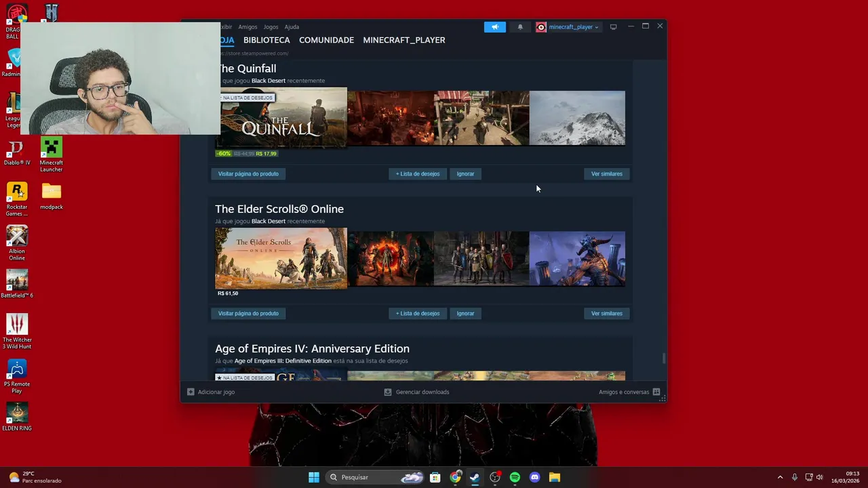Click the Steam announcements megaphone icon
This screenshot has width=868, height=488.
pyautogui.click(x=495, y=27)
